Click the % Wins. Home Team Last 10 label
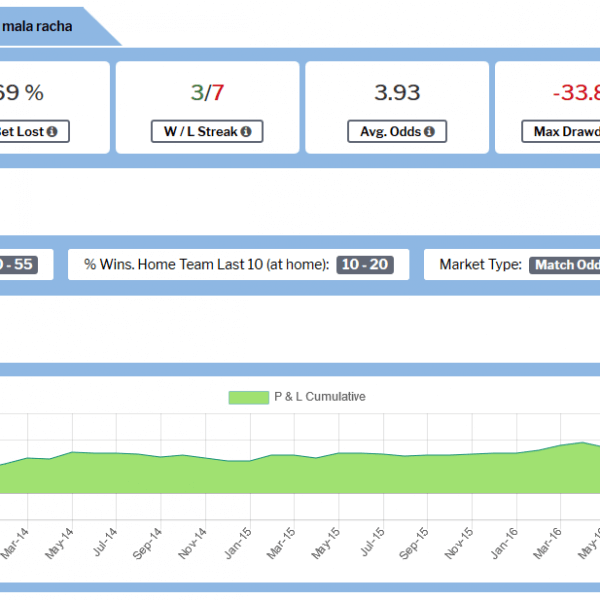This screenshot has height=600, width=600. (207, 264)
